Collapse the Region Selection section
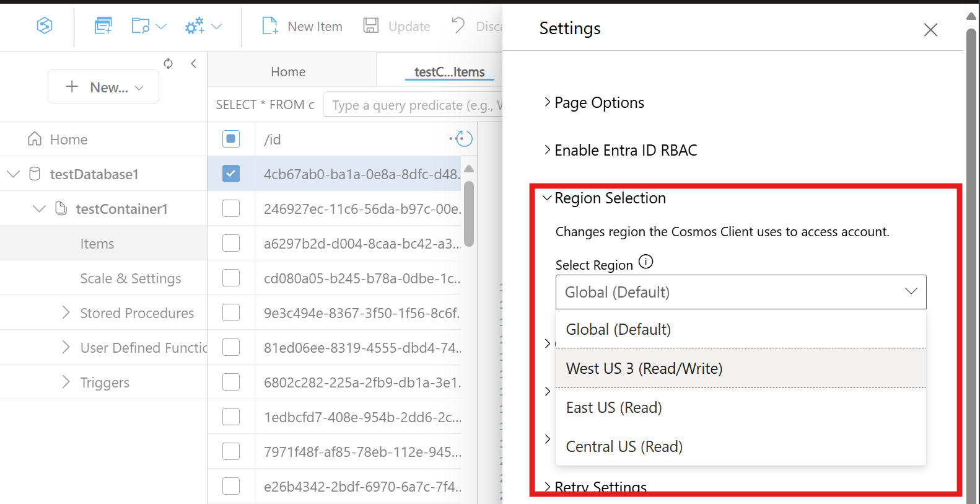This screenshot has height=504, width=980. 605,198
